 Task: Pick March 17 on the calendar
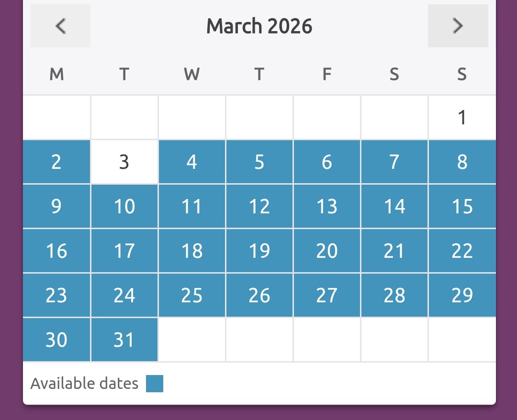(124, 251)
